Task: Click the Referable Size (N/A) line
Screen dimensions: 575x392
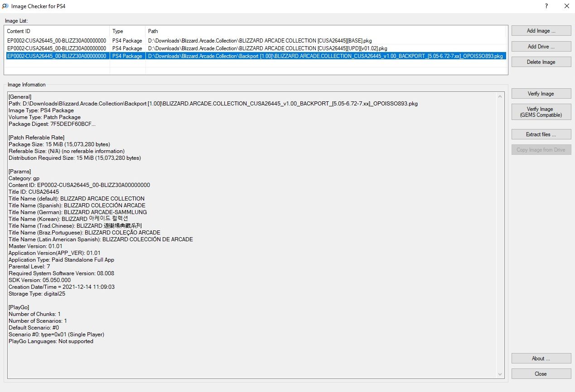Action: click(x=67, y=151)
